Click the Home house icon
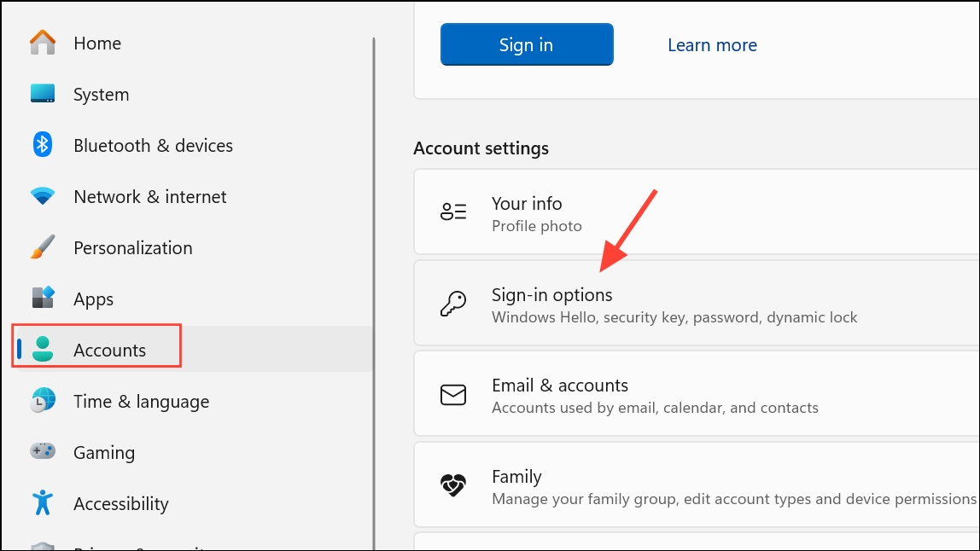This screenshot has width=980, height=551. (43, 43)
